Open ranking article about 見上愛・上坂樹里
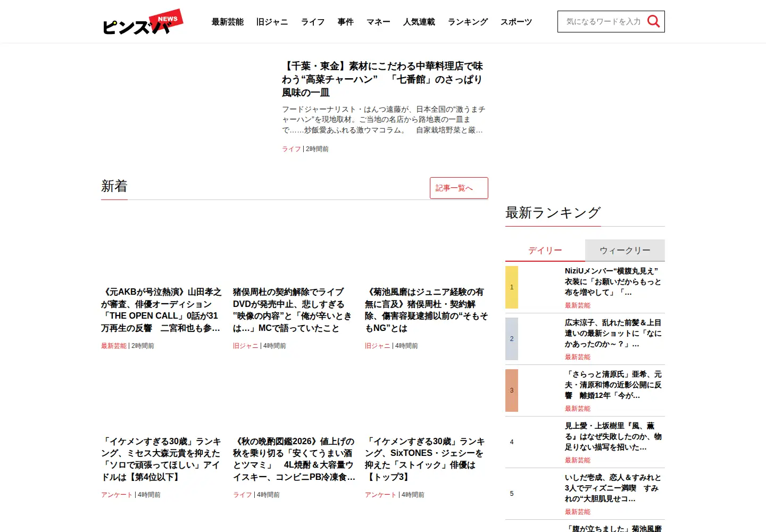Image resolution: width=766 pixels, height=532 pixels. [x=613, y=436]
